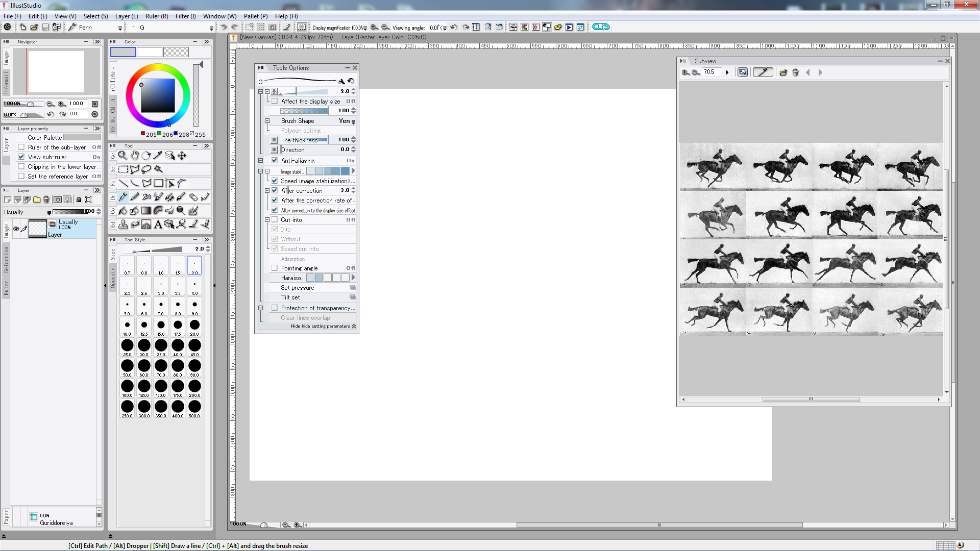Choose the eyedropper tool in Tool palette
The width and height of the screenshot is (980, 551).
tap(158, 156)
